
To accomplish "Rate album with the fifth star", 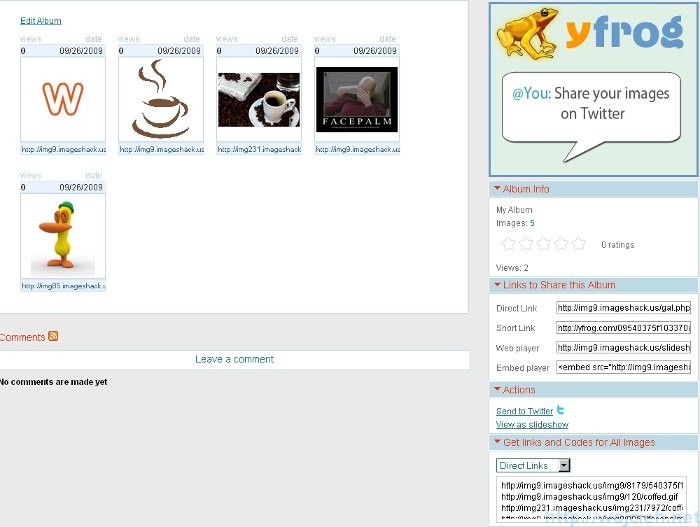I will click(x=578, y=244).
